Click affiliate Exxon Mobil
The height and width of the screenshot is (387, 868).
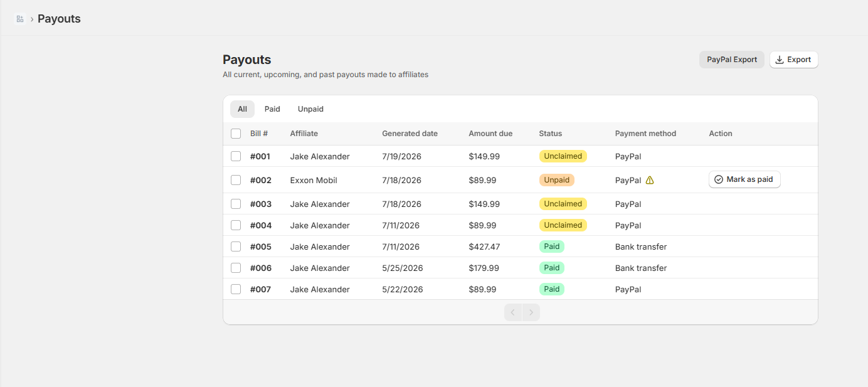pos(314,180)
